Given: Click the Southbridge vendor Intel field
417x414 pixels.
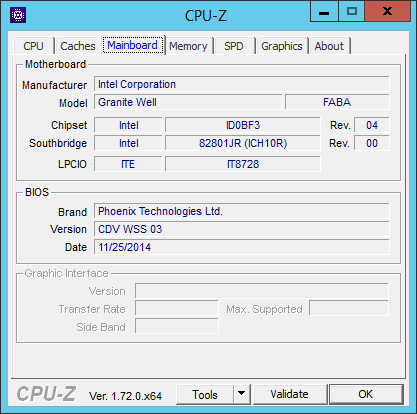Looking at the screenshot, I should pos(128,143).
